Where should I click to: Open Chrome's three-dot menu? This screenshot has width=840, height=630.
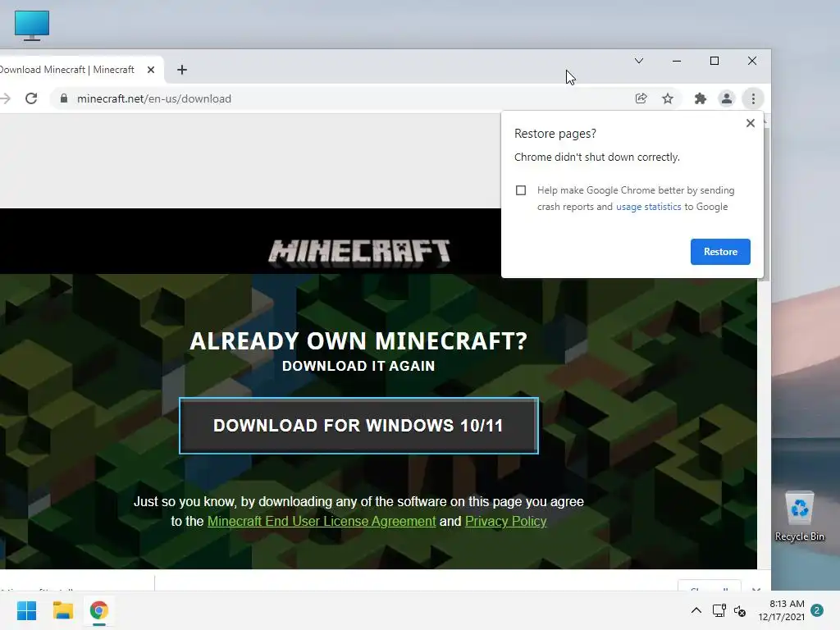click(753, 98)
